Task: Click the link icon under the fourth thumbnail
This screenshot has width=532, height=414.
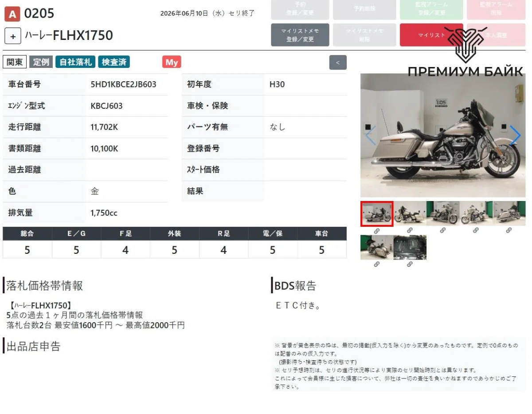Action: [x=476, y=231]
